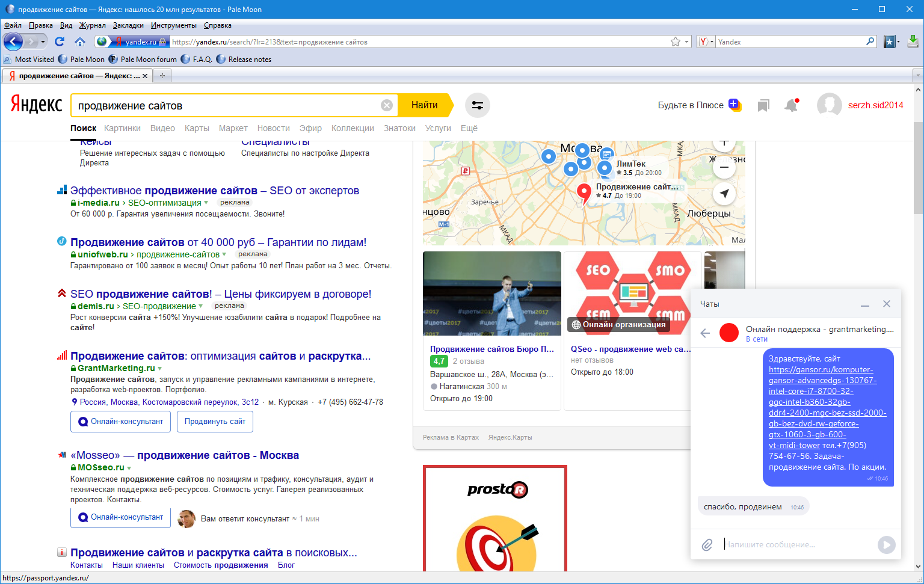This screenshot has width=924, height=584.
Task: Expand the MOSseo.ru result options arrow
Action: [129, 467]
